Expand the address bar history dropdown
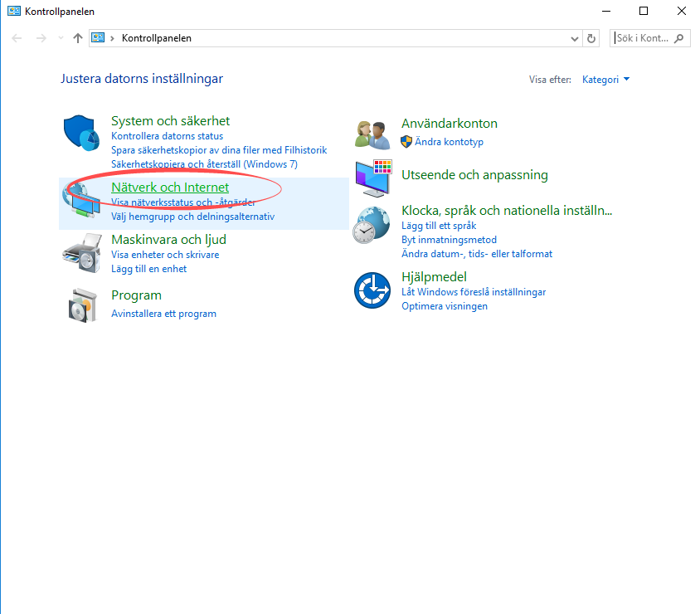The width and height of the screenshot is (700, 614). pyautogui.click(x=575, y=38)
